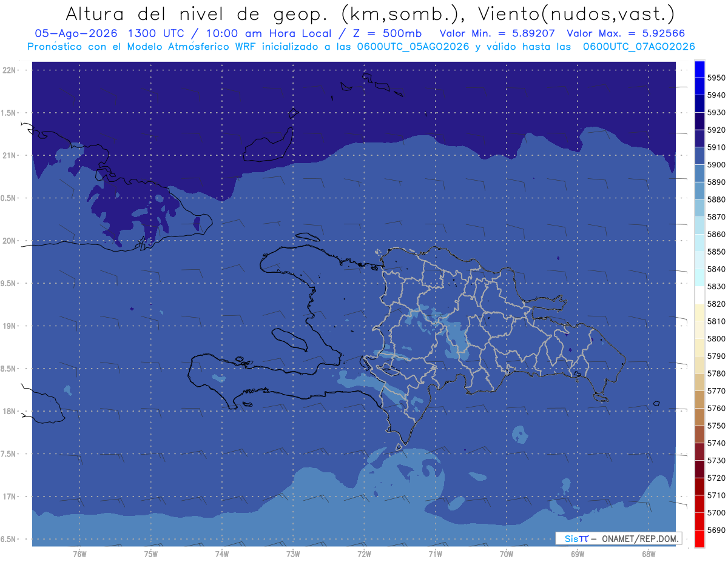The image size is (728, 562).
Task: Select the '69W' longitude label
Action: 577,554
